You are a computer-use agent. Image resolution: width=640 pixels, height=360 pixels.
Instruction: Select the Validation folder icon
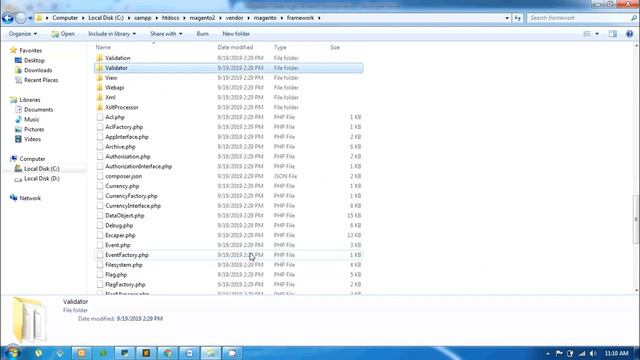point(100,58)
